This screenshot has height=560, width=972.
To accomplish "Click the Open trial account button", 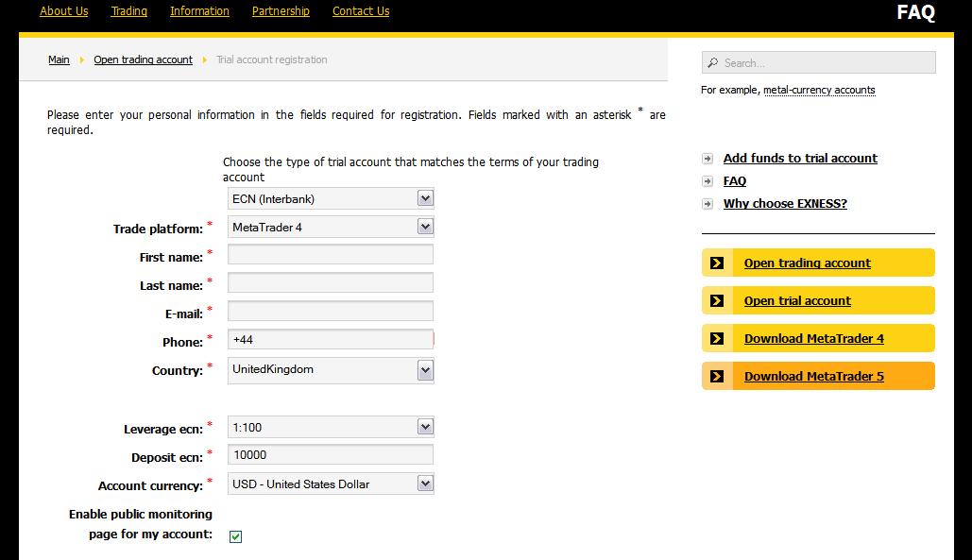I will tap(818, 300).
